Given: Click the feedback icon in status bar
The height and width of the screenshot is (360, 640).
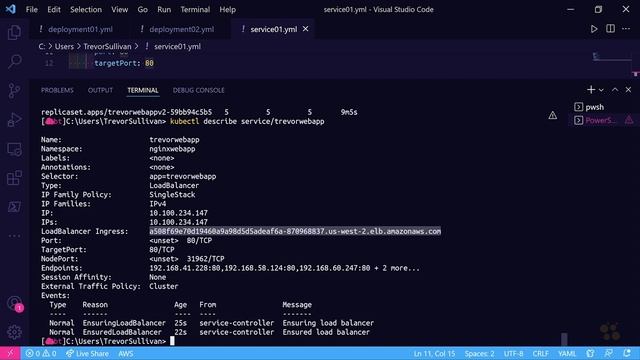Looking at the screenshot, I should coord(608,353).
